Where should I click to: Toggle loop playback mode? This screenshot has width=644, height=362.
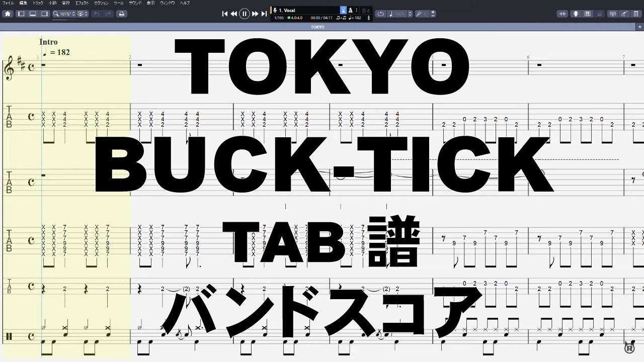point(381,14)
